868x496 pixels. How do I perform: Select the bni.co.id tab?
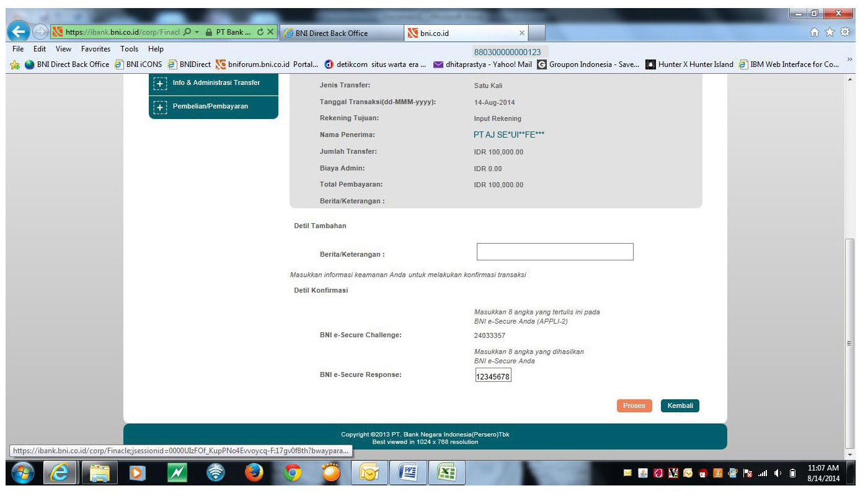point(466,33)
